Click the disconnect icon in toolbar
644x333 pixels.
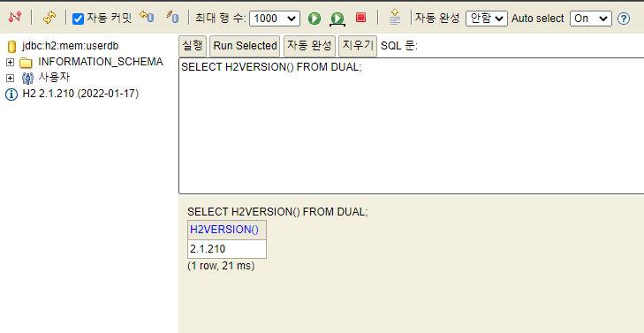14,18
